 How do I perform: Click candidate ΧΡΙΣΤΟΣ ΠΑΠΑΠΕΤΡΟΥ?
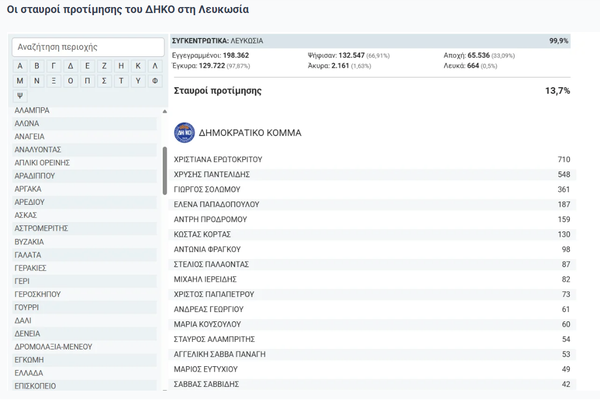click(x=372, y=294)
